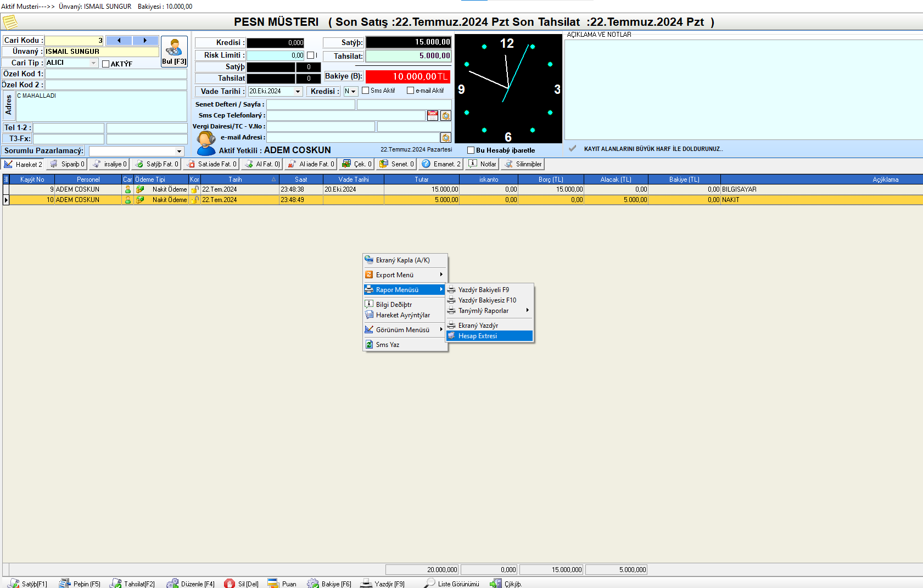Viewport: 923px width, 588px height.
Task: Open the Export Menü submenu
Action: 404,275
